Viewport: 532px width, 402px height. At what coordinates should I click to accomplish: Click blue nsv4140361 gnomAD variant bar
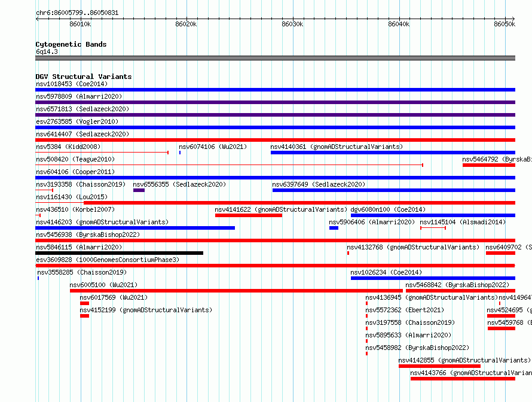tap(393, 153)
